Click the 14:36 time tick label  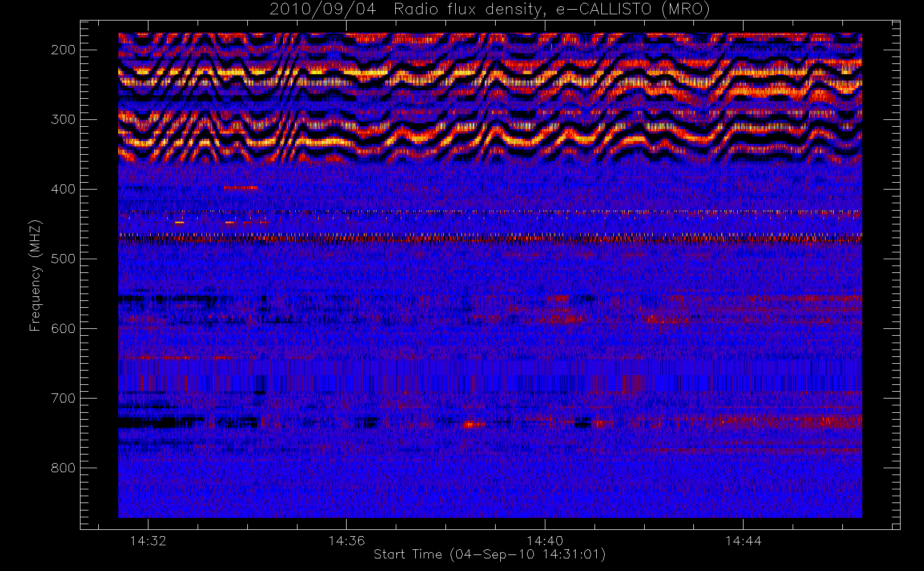pos(346,541)
